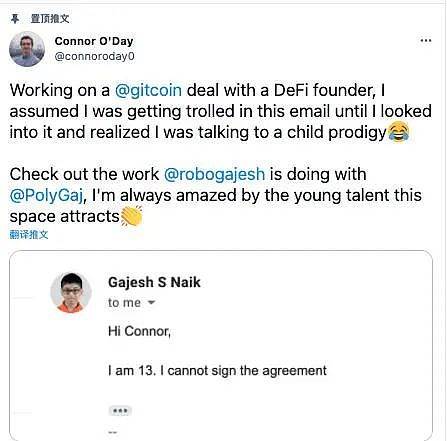
Task: Click the "I am 13" email line
Action: tap(217, 371)
